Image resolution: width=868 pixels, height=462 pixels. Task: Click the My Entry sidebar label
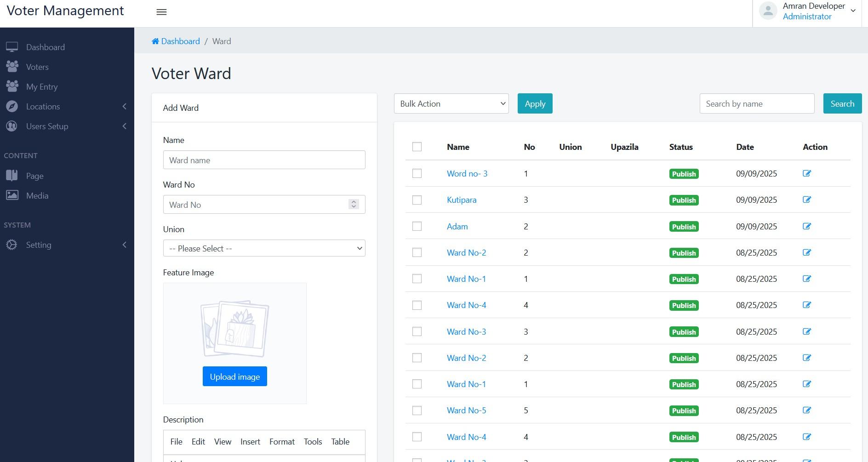[x=42, y=87]
